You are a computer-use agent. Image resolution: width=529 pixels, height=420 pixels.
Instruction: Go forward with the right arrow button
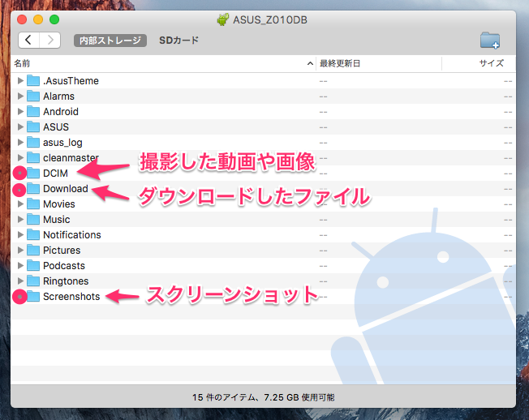[x=50, y=40]
